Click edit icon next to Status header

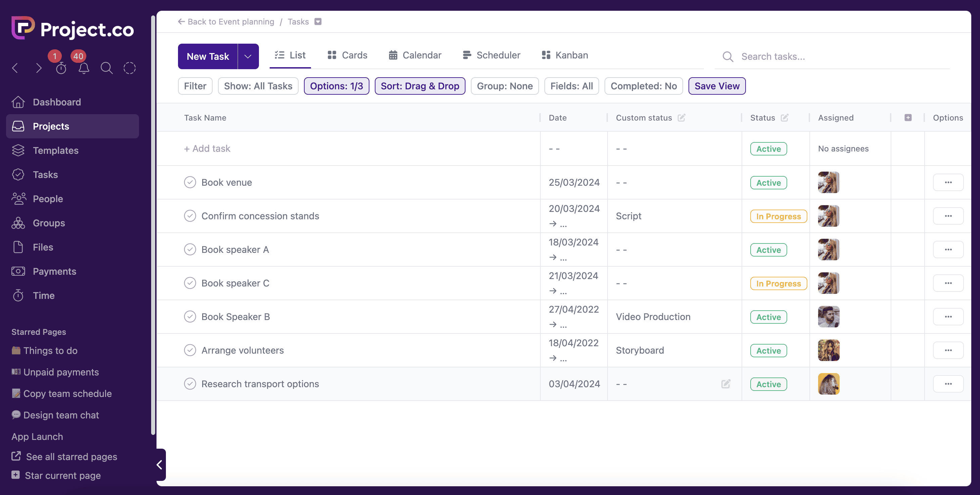tap(785, 118)
